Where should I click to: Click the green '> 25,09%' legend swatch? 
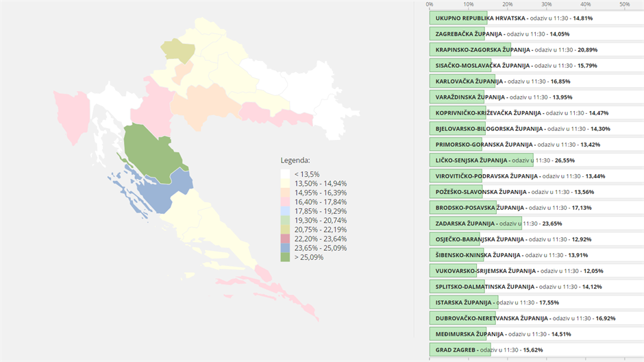pyautogui.click(x=285, y=257)
